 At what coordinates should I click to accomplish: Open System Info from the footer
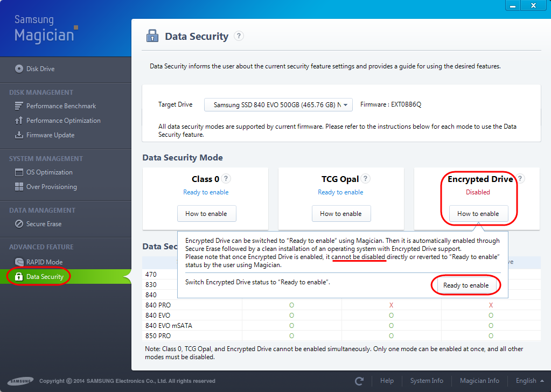[427, 381]
